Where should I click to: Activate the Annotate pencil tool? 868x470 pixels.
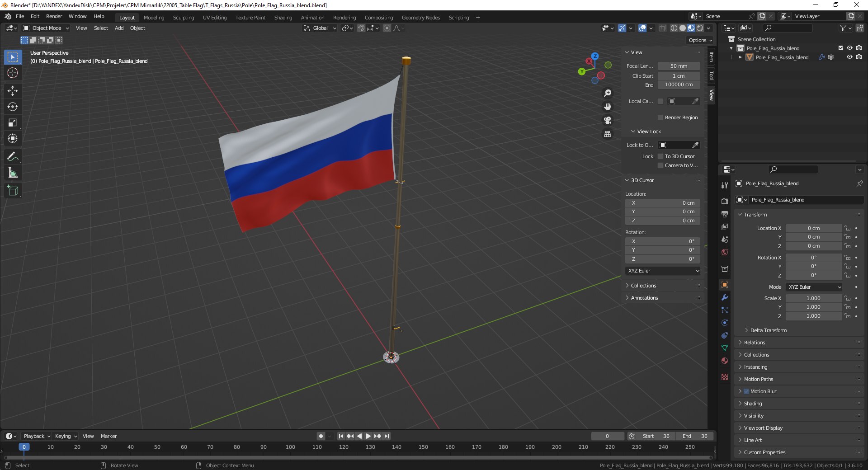tap(13, 156)
